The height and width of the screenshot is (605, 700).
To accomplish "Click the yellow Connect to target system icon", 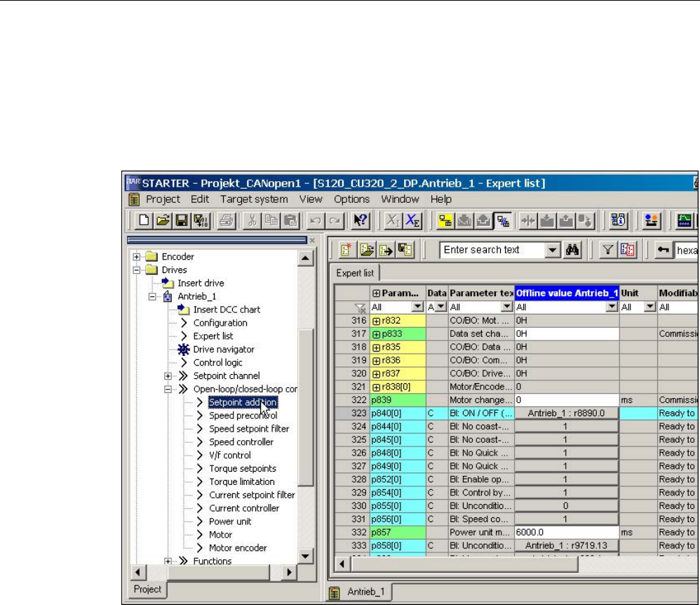I will point(445,220).
